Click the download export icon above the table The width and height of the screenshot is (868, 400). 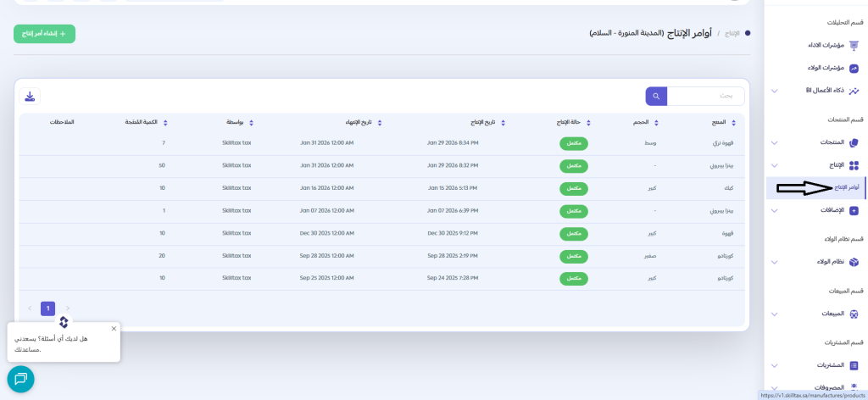click(x=30, y=97)
